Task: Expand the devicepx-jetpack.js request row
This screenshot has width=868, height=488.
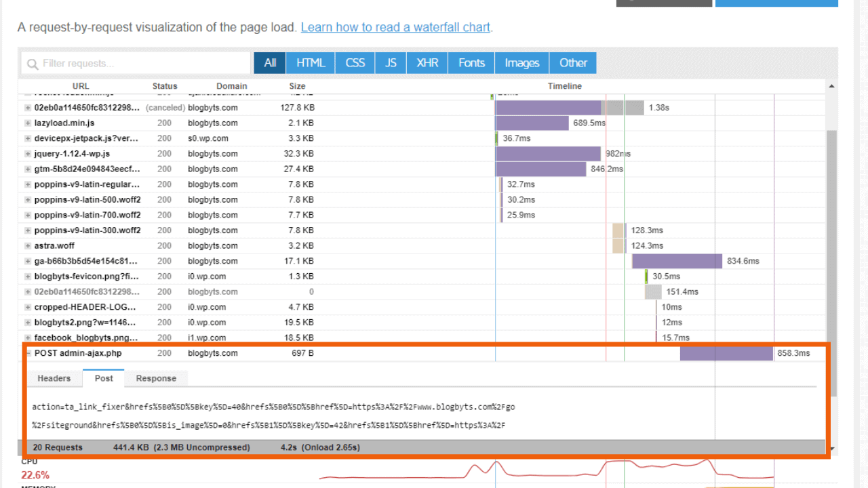Action: point(28,138)
